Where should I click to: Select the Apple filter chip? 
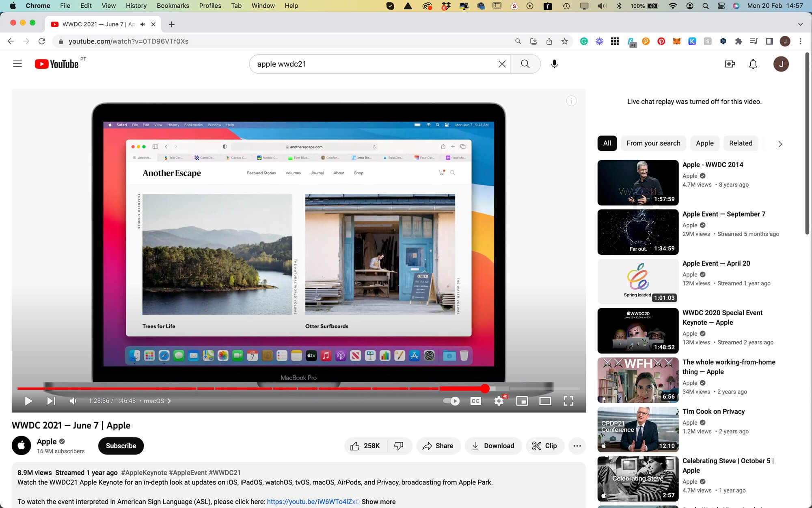704,143
